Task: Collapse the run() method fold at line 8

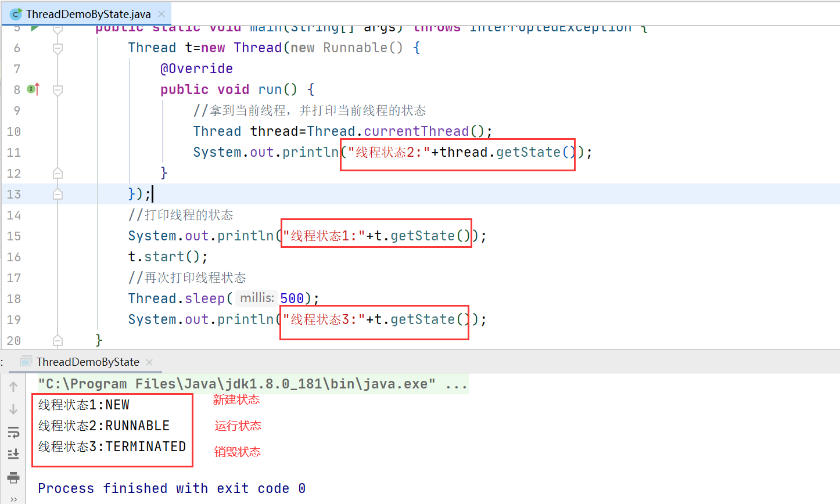Action: point(58,90)
